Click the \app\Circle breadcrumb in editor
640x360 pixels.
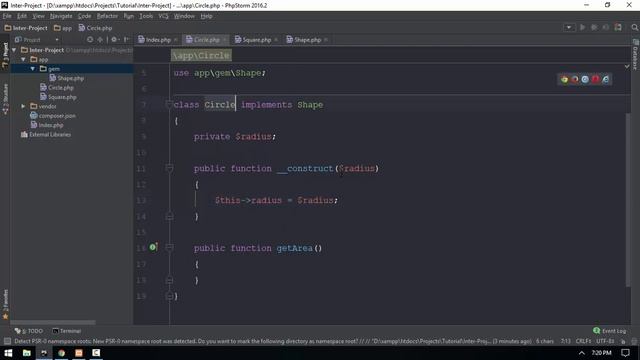201,56
